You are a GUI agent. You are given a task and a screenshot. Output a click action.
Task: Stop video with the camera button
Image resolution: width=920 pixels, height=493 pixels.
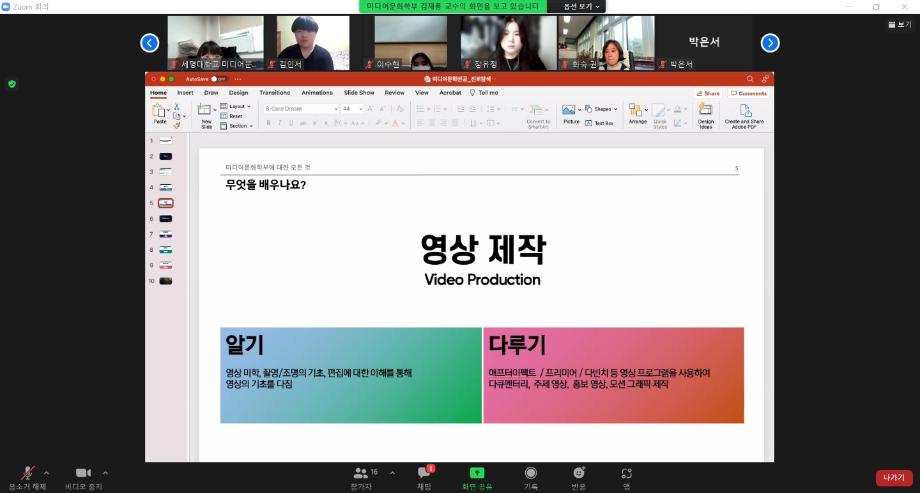point(83,473)
